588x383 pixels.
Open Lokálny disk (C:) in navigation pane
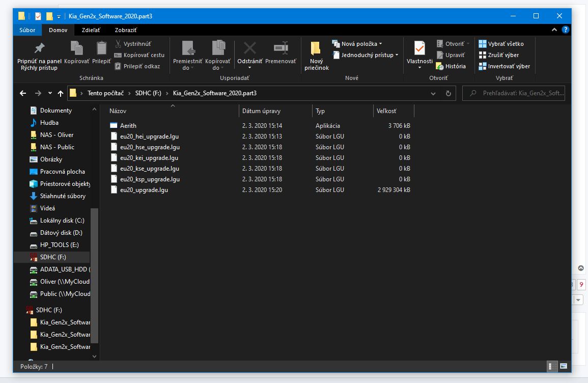click(62, 220)
